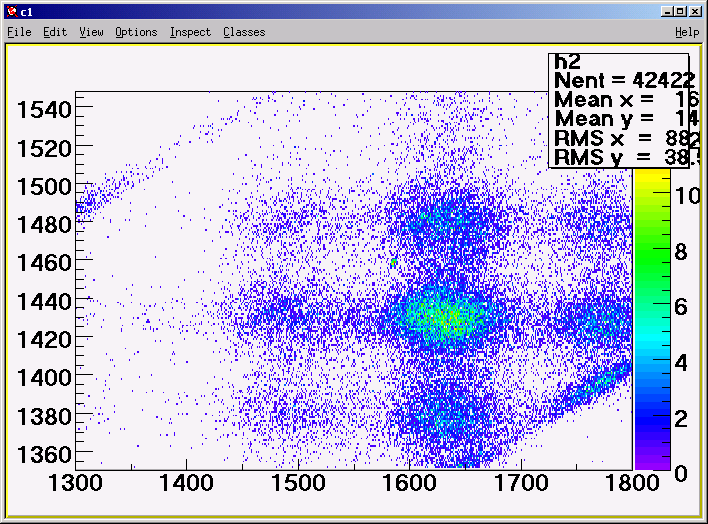Click the RMS x stats line
This screenshot has width=708, height=524.
[x=627, y=138]
